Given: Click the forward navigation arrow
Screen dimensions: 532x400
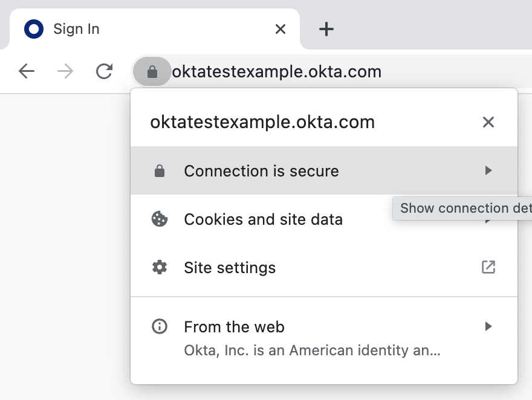Looking at the screenshot, I should (x=65, y=72).
